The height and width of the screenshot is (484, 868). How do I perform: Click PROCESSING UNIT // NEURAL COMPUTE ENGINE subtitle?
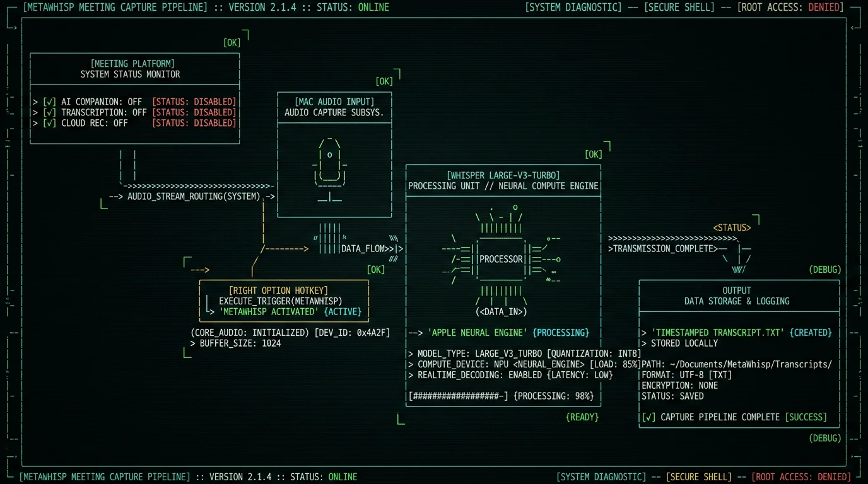[503, 186]
